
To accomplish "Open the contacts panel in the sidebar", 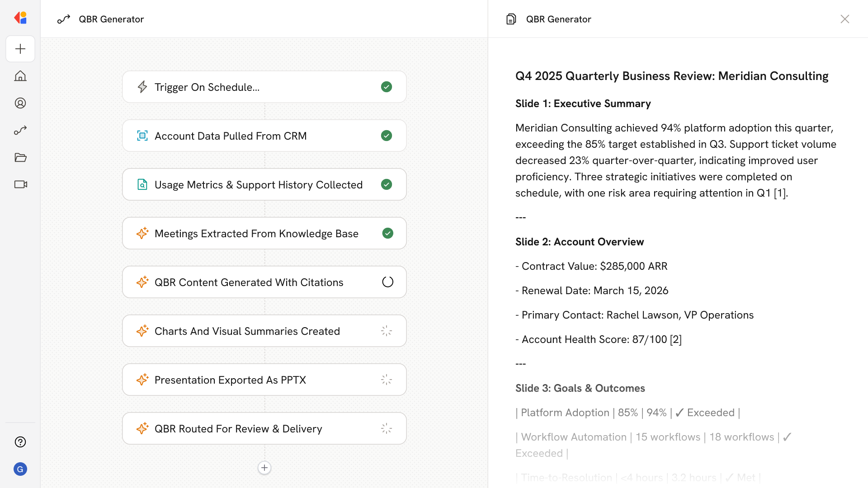I will coord(20,103).
